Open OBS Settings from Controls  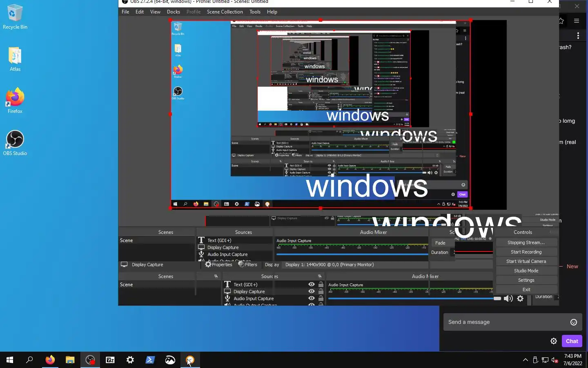(x=526, y=280)
